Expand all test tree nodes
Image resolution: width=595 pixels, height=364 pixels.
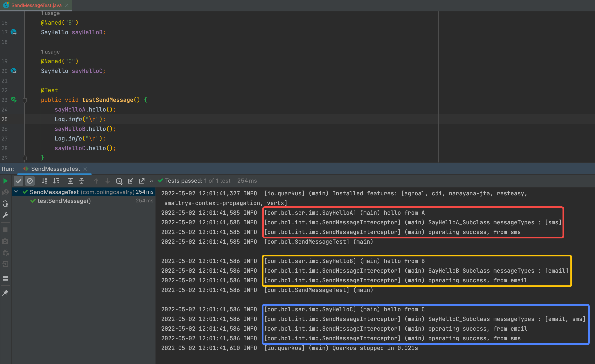pyautogui.click(x=70, y=181)
